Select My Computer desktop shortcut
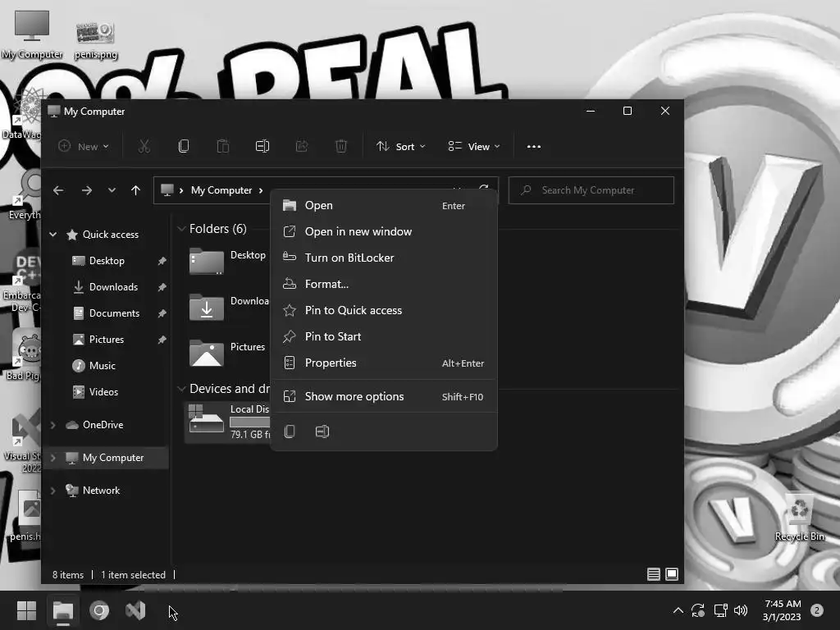 pyautogui.click(x=32, y=34)
